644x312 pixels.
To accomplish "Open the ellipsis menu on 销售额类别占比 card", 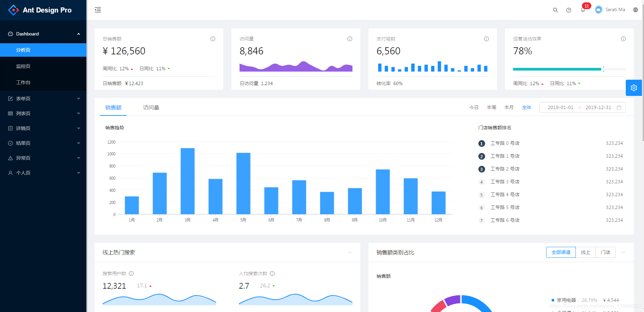I will tap(623, 252).
